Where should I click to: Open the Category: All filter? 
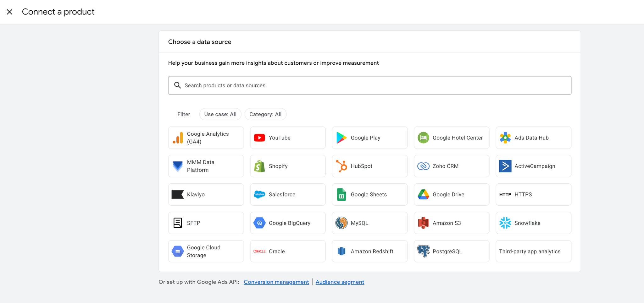[265, 114]
